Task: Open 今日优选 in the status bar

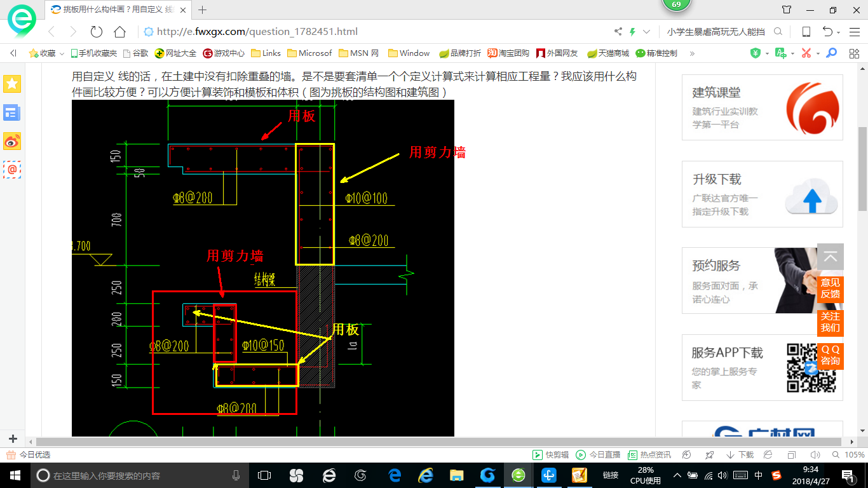Action: coord(28,455)
